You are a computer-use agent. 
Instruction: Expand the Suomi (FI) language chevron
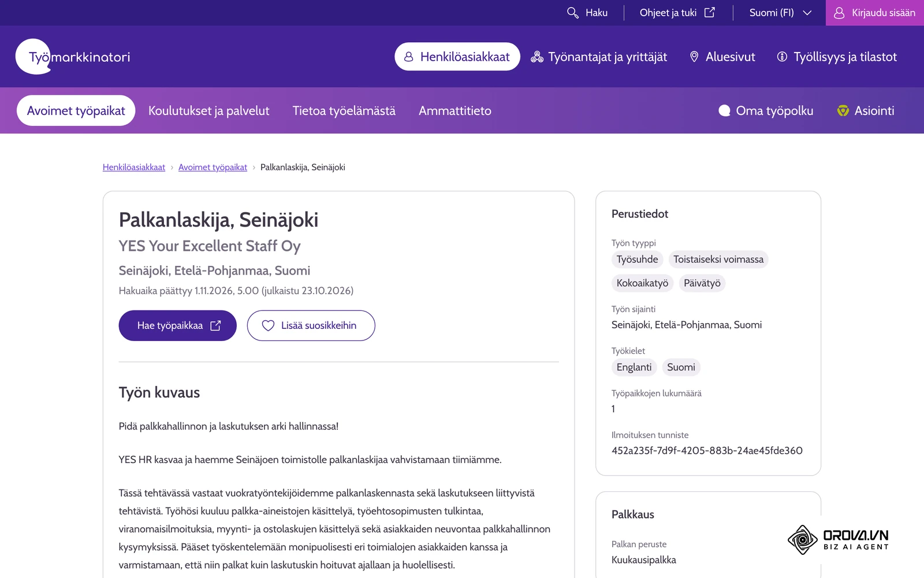click(x=807, y=13)
